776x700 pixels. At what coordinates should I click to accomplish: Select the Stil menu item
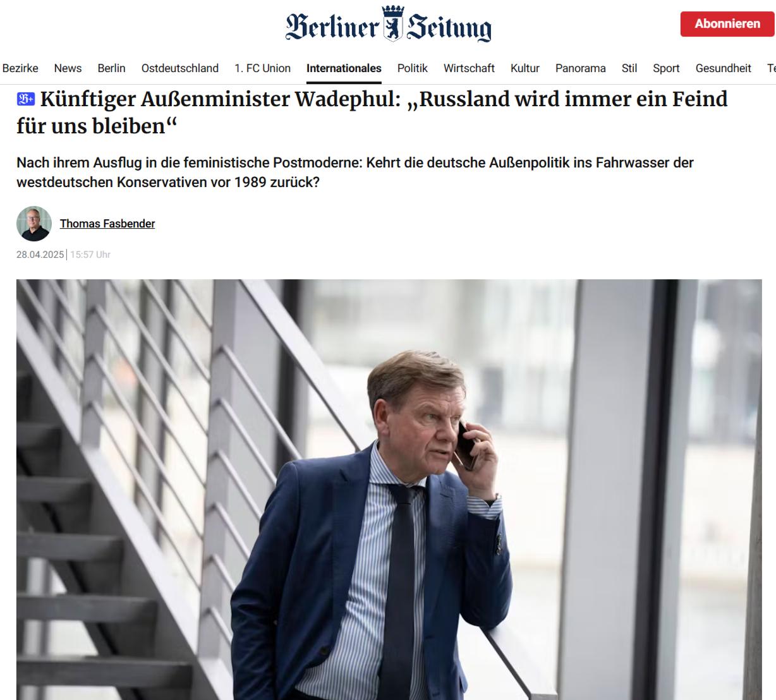click(629, 68)
